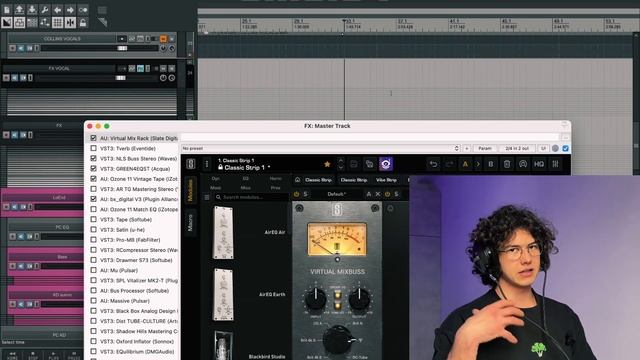Click the home icon beside strip tabs

(x=298, y=180)
